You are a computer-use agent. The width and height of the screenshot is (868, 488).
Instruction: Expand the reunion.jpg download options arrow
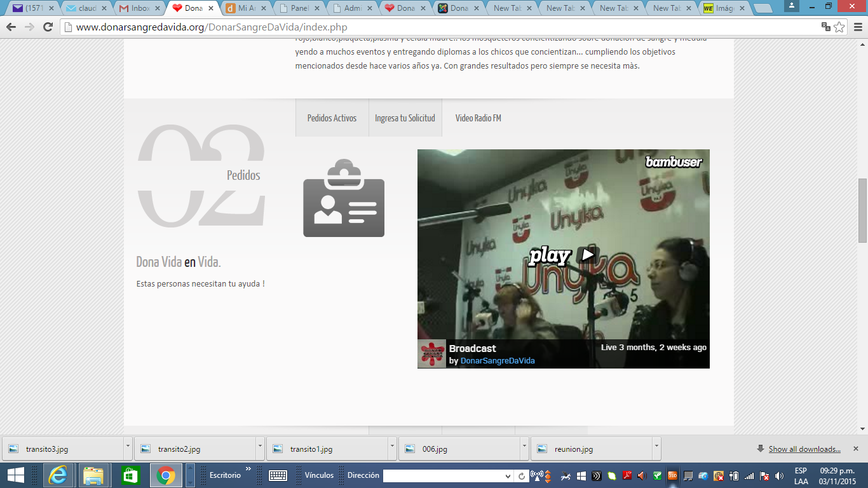coord(656,449)
